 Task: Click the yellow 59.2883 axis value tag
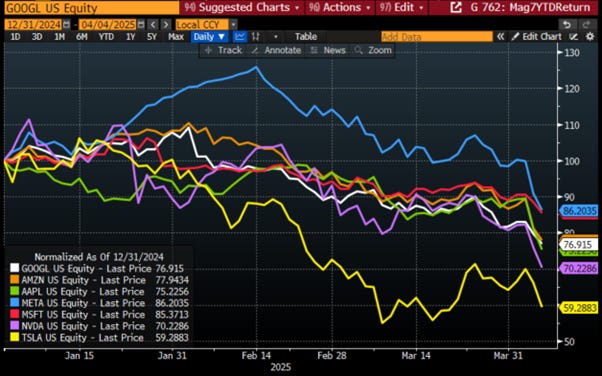click(579, 308)
